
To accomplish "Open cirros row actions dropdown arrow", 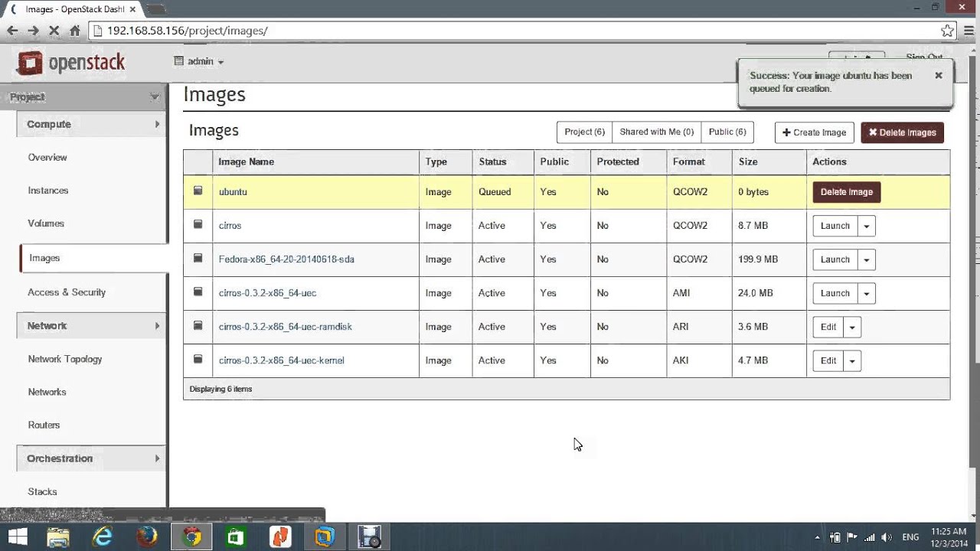I will click(866, 226).
